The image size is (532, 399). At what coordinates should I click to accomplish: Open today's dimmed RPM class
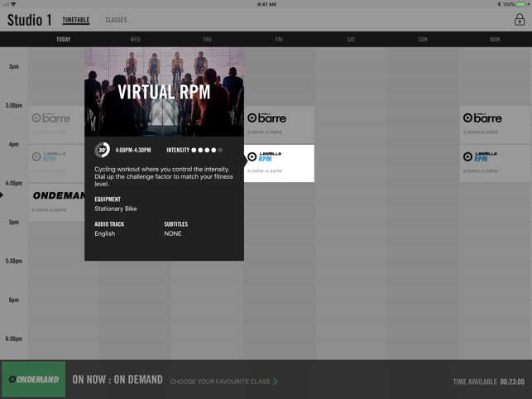click(x=56, y=163)
